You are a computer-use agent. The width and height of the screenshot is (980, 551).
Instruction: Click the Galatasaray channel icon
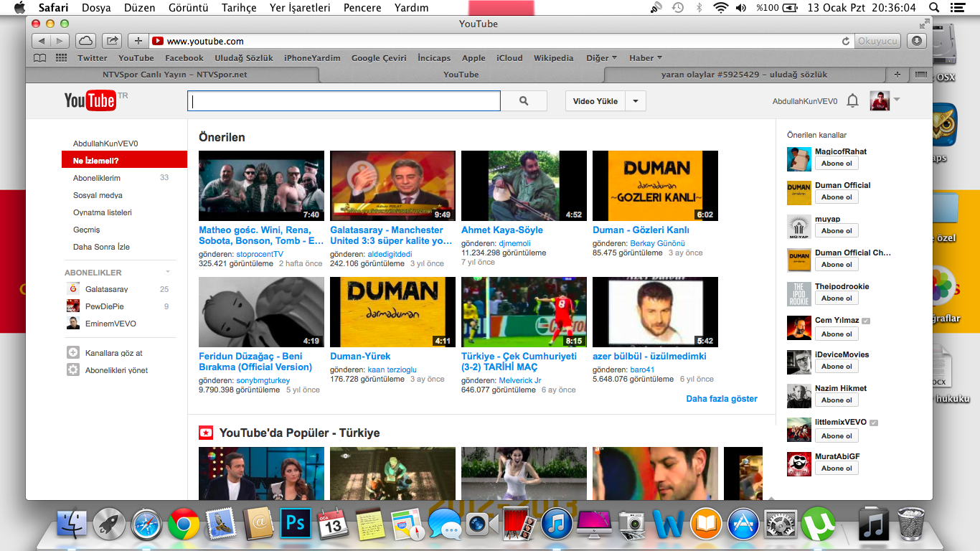pos(73,289)
